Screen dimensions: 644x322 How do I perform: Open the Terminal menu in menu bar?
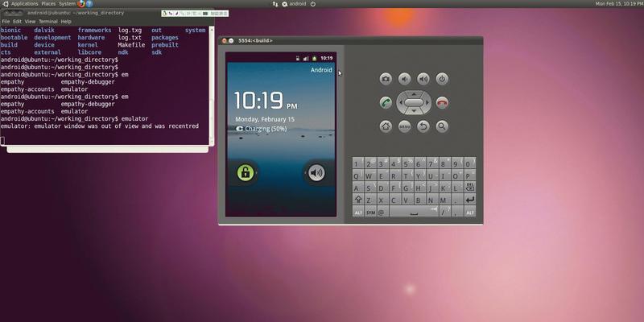pyautogui.click(x=48, y=22)
